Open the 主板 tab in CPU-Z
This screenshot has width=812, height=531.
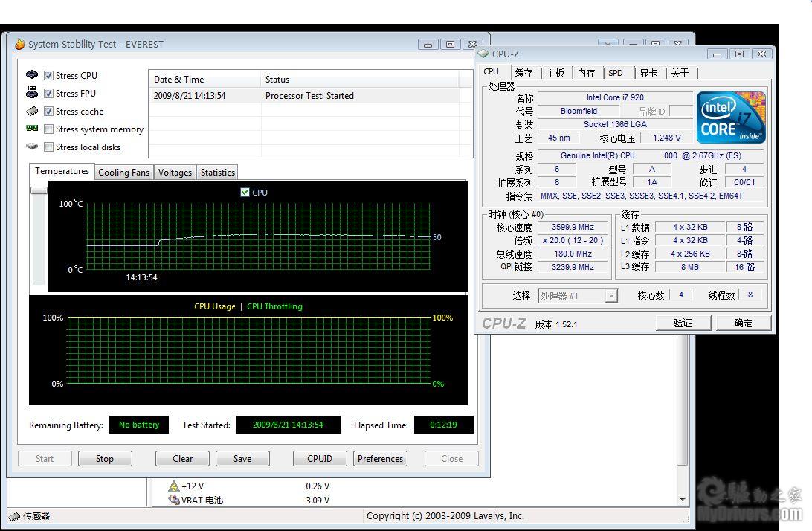coord(555,73)
